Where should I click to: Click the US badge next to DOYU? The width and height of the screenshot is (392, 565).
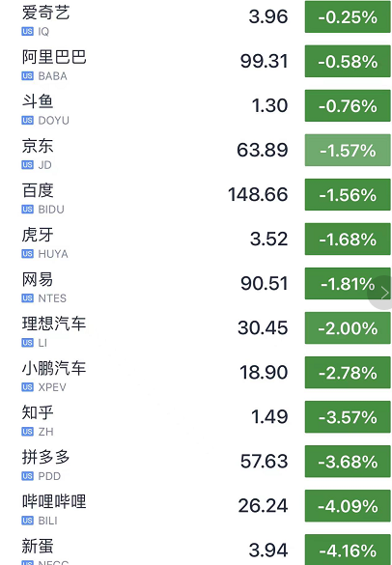coord(27,121)
